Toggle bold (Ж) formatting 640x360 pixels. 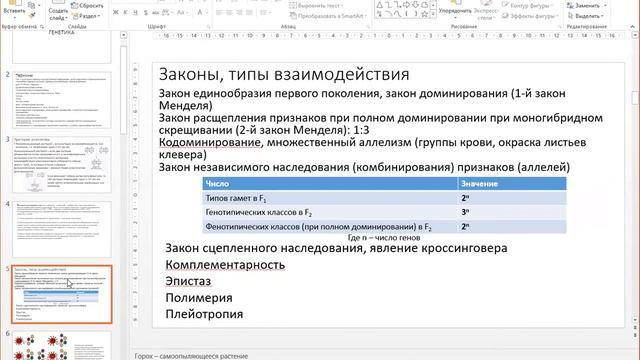tap(116, 13)
